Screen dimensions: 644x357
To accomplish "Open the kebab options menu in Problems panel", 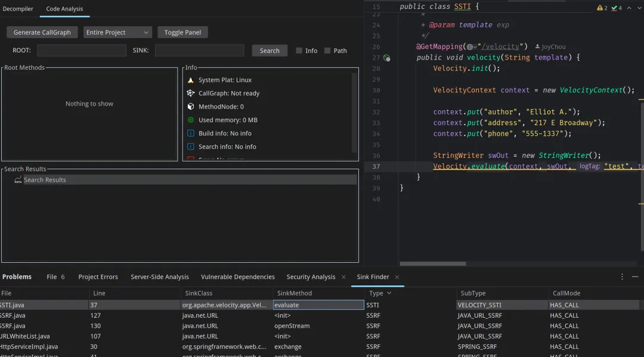I will click(622, 277).
